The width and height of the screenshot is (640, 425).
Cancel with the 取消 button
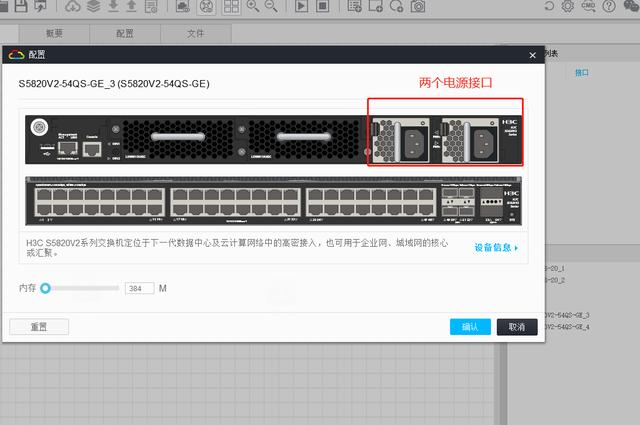(517, 327)
